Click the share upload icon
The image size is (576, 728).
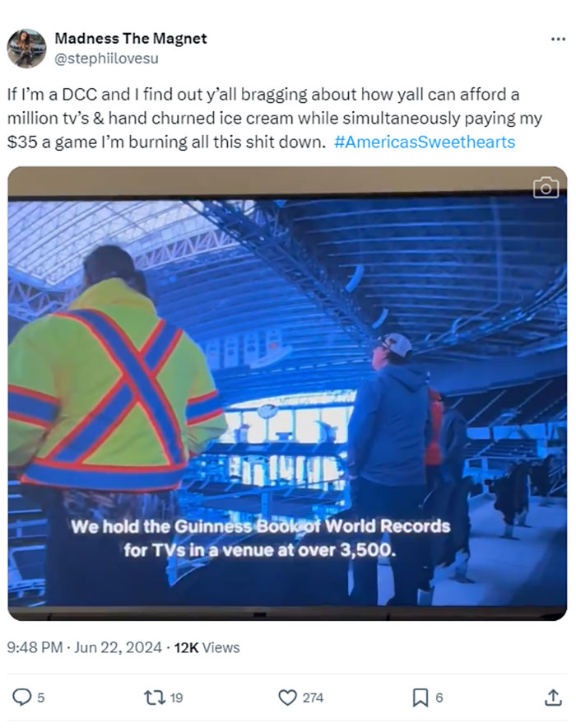point(553,698)
